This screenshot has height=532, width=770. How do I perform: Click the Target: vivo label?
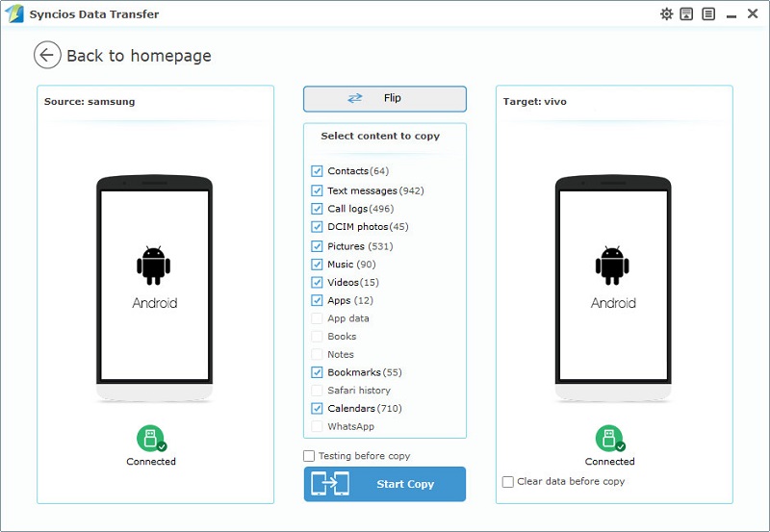point(535,102)
